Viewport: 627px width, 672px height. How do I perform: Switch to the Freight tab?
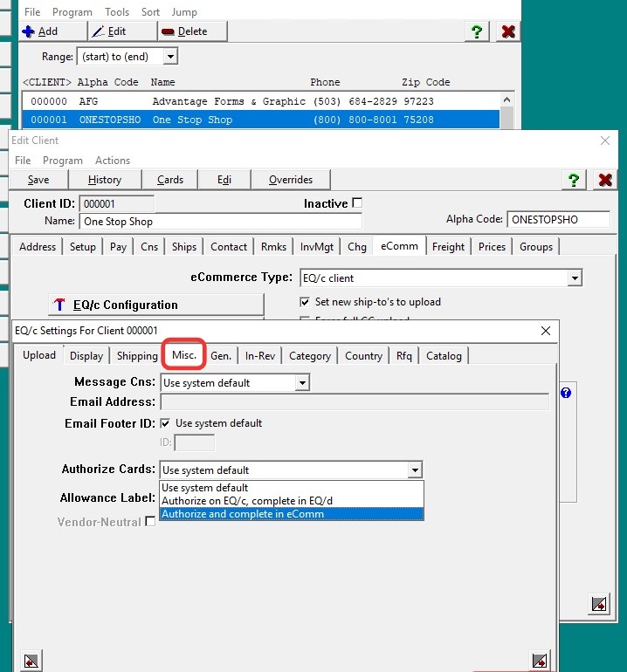(x=448, y=247)
